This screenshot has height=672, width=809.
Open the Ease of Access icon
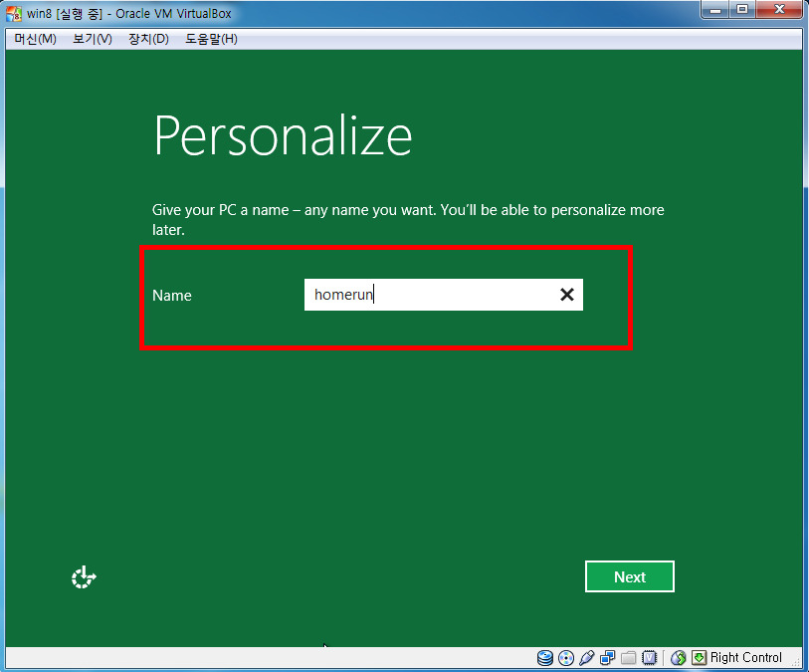[84, 577]
